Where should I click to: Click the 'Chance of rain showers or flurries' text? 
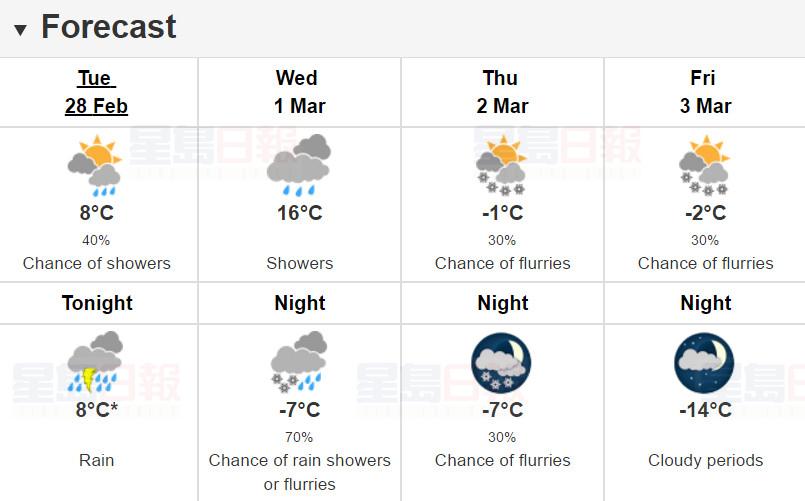click(299, 472)
